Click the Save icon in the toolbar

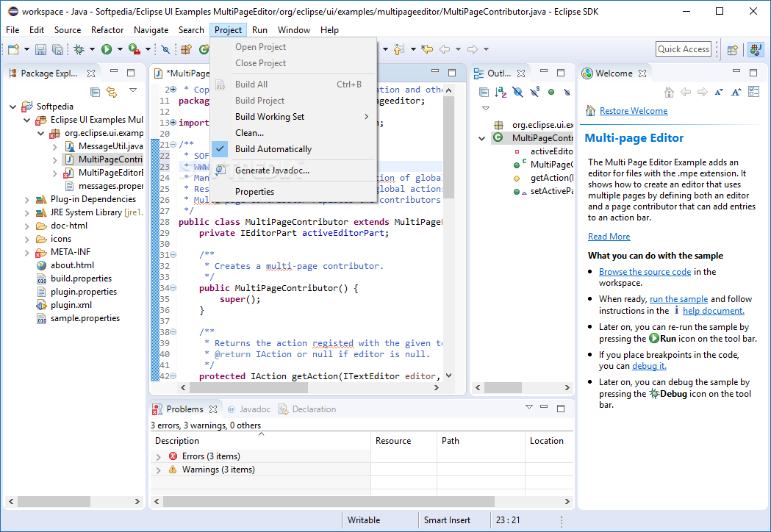[41, 49]
